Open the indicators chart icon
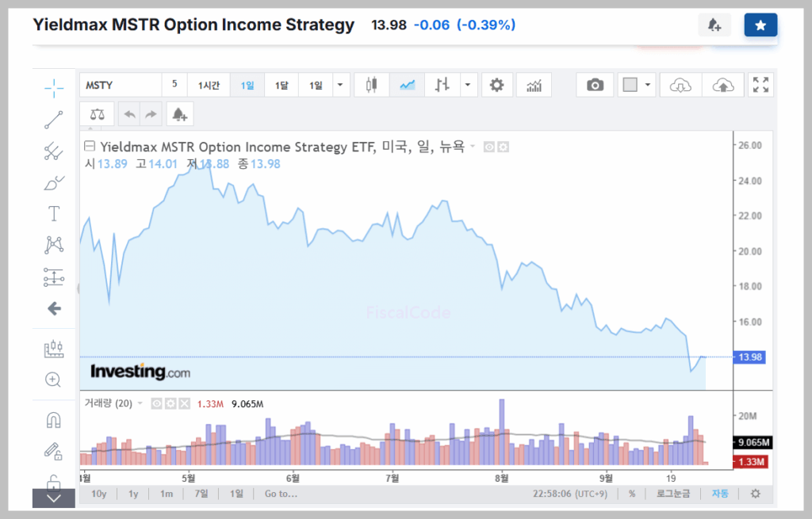The width and height of the screenshot is (812, 519). click(x=534, y=85)
